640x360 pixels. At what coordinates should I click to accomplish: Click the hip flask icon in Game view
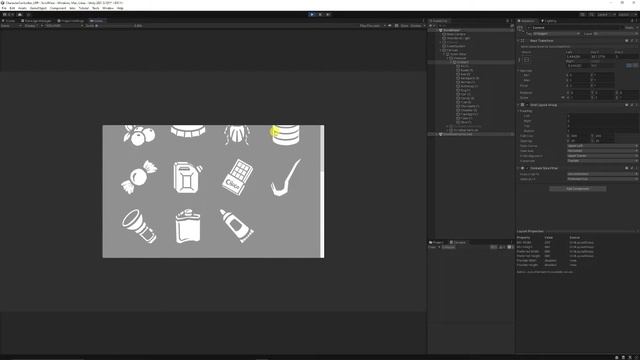(188, 226)
